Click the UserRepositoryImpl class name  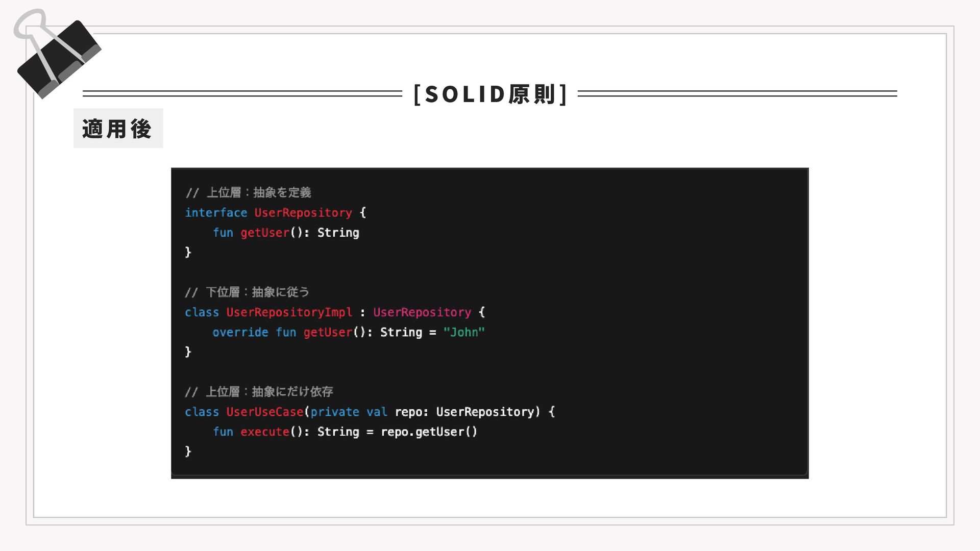coord(289,312)
